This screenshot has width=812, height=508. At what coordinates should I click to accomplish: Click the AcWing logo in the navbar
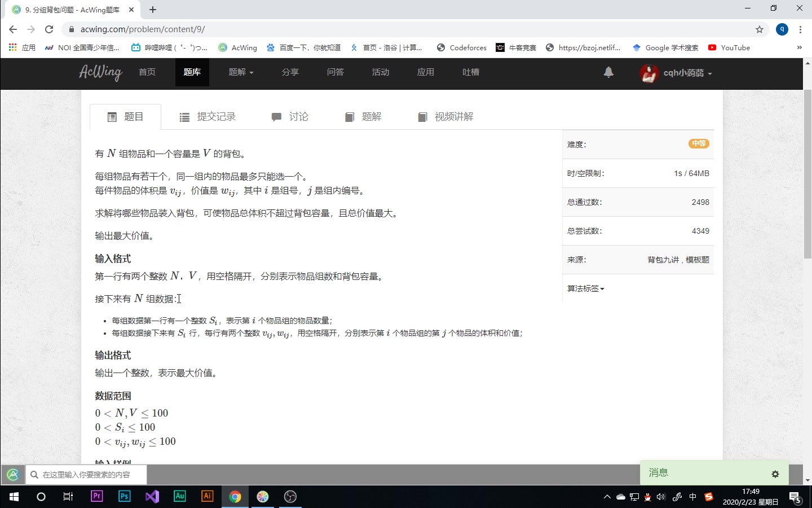pyautogui.click(x=100, y=73)
